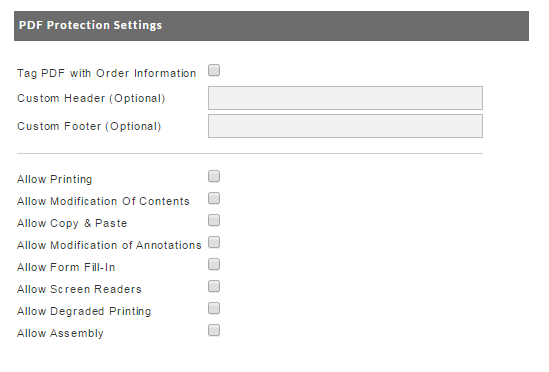Image resolution: width=549 pixels, height=372 pixels.
Task: Tick the Allow Printing checkbox
Action: (x=214, y=176)
